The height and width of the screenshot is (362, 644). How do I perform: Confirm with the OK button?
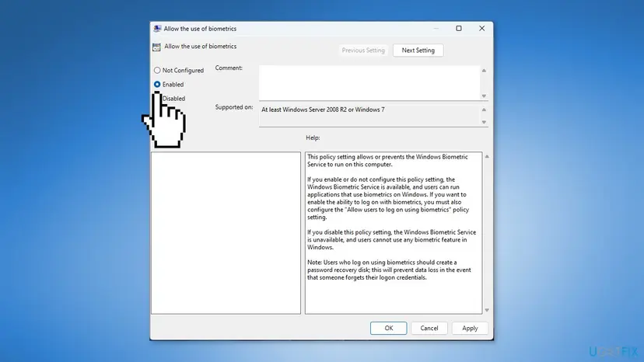point(389,328)
